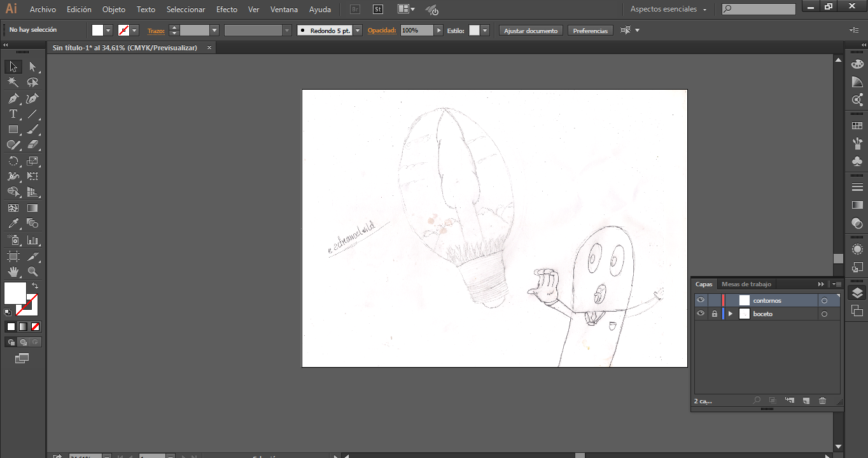Screen dimensions: 868x458
Task: Choose the Eyedropper tool
Action: (13, 224)
